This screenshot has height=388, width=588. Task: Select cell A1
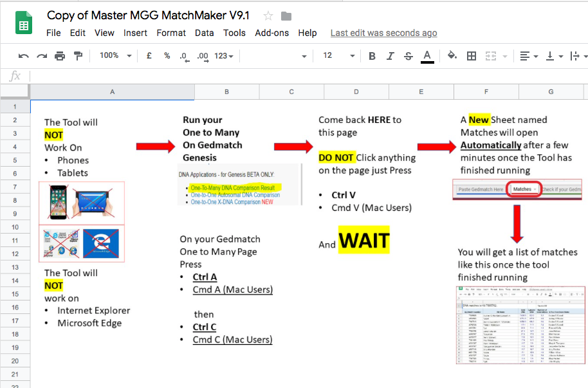click(112, 106)
